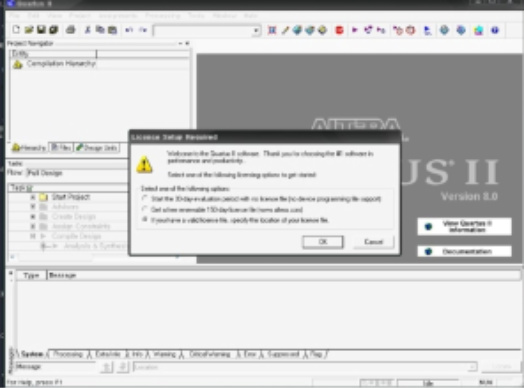Switch to the Design Units tab
524x388 pixels.
tap(97, 147)
